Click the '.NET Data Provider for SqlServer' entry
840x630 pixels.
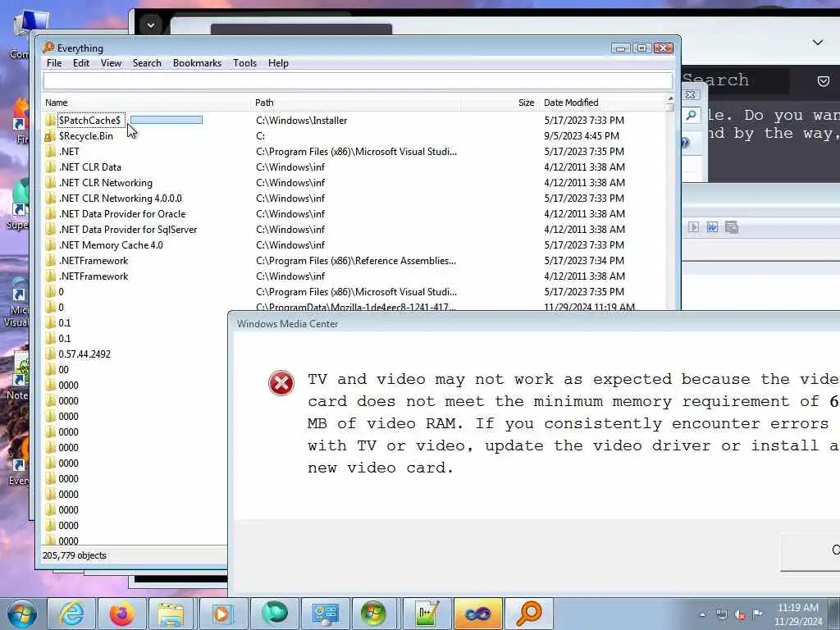[x=128, y=230]
